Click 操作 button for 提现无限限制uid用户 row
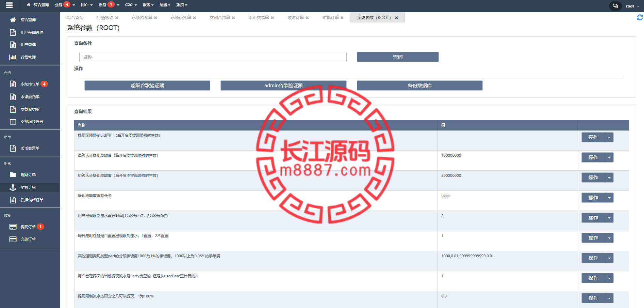This screenshot has height=308, width=644. click(593, 138)
